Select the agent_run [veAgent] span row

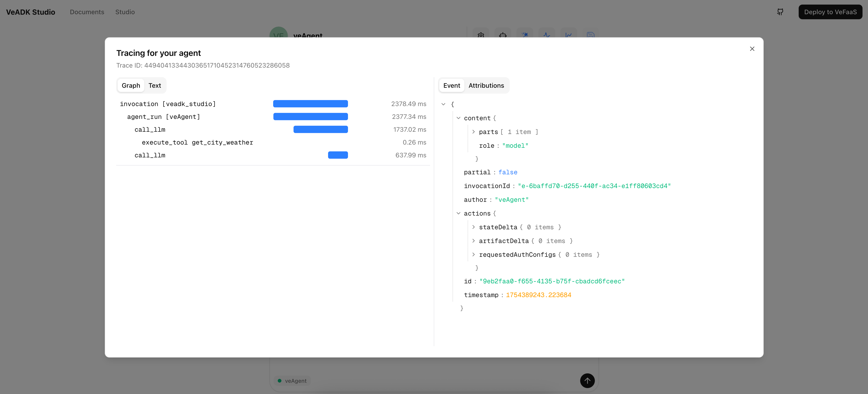(273, 117)
